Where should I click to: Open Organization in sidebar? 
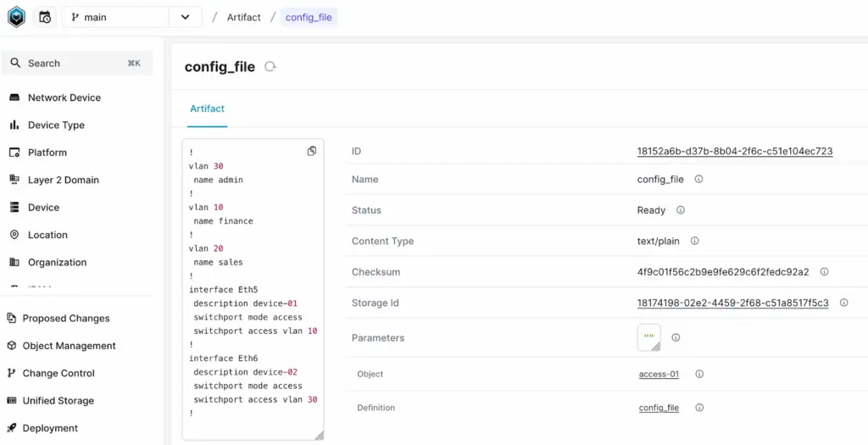57,263
